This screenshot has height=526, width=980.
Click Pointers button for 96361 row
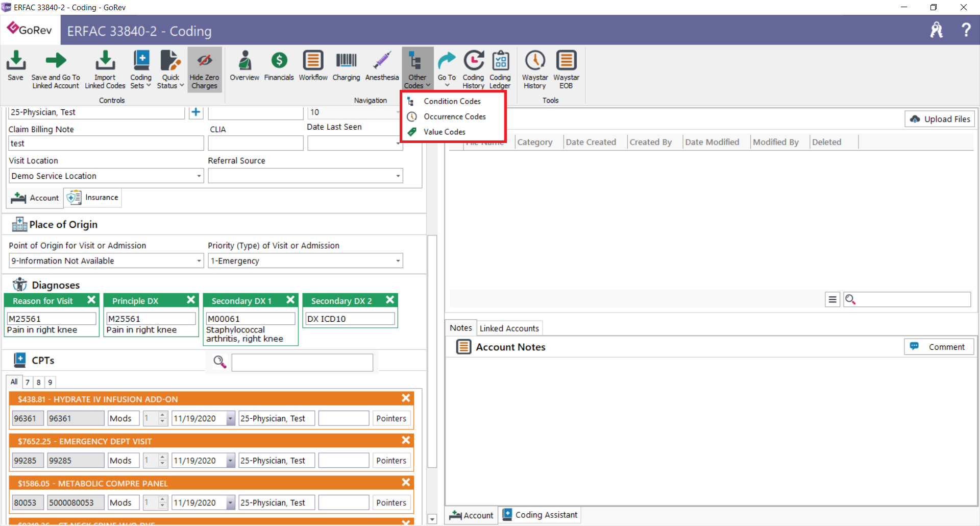391,418
